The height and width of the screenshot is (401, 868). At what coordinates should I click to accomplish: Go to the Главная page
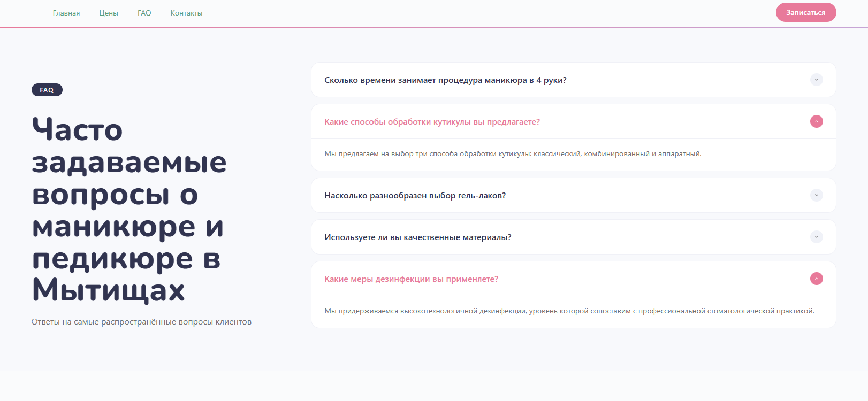pyautogui.click(x=66, y=13)
